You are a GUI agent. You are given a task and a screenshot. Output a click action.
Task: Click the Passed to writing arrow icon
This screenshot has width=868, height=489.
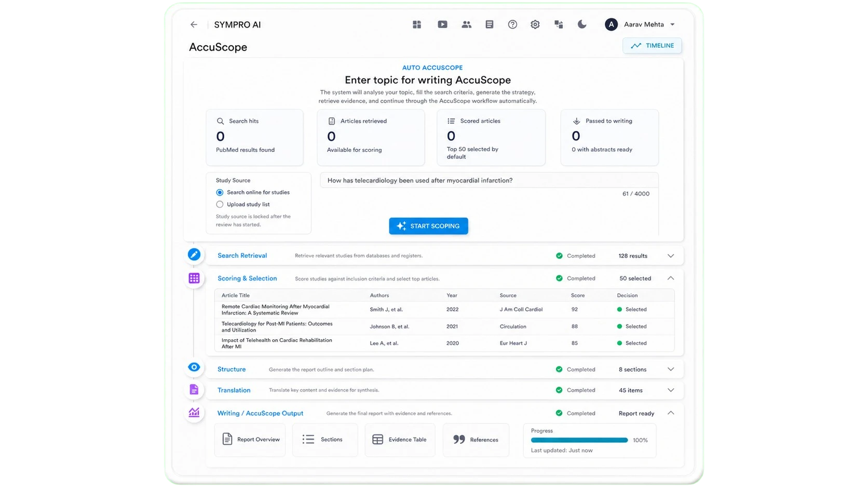tap(576, 121)
